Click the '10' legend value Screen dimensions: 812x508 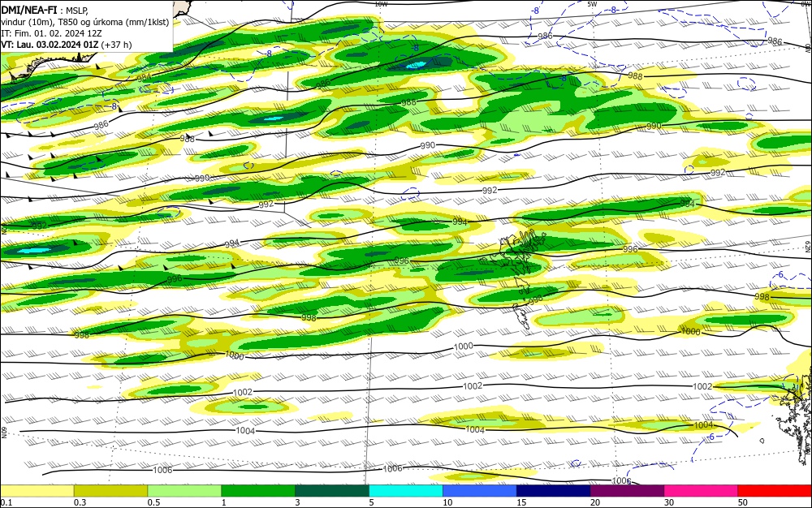[x=447, y=502]
